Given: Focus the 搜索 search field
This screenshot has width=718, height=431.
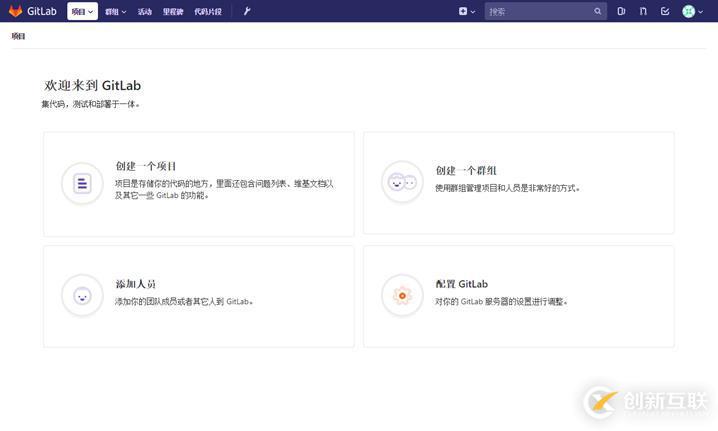Looking at the screenshot, I should tap(545, 11).
